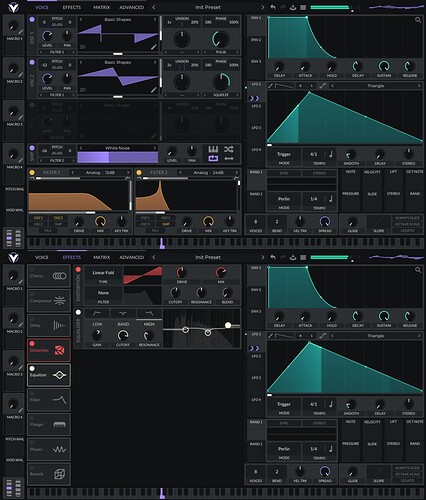This screenshot has height=500, width=426.
Task: Open the OSC 1 PULSE phase distortion selector
Action: pos(221,52)
